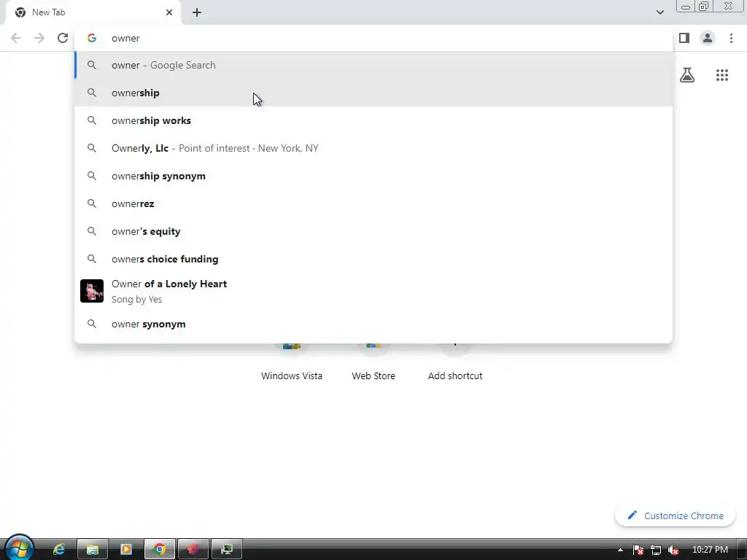Viewport: 747px width, 560px height.
Task: Open 'Owner of a Lonely Heart' suggestion
Action: coord(373,291)
